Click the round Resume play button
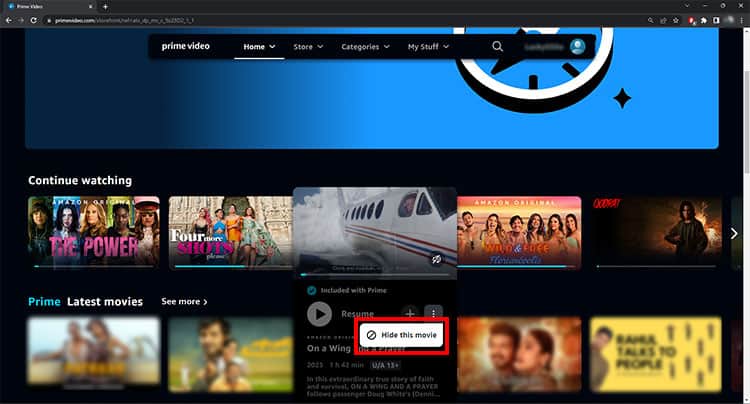750x404 pixels. click(x=319, y=314)
